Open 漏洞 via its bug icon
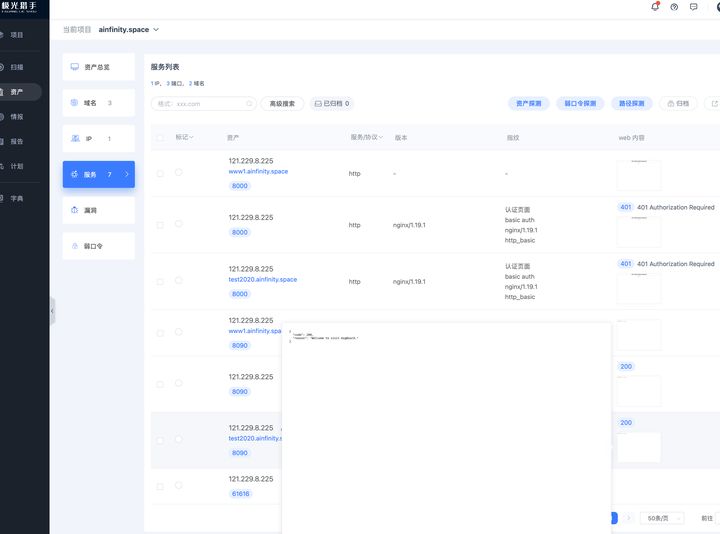 74,210
